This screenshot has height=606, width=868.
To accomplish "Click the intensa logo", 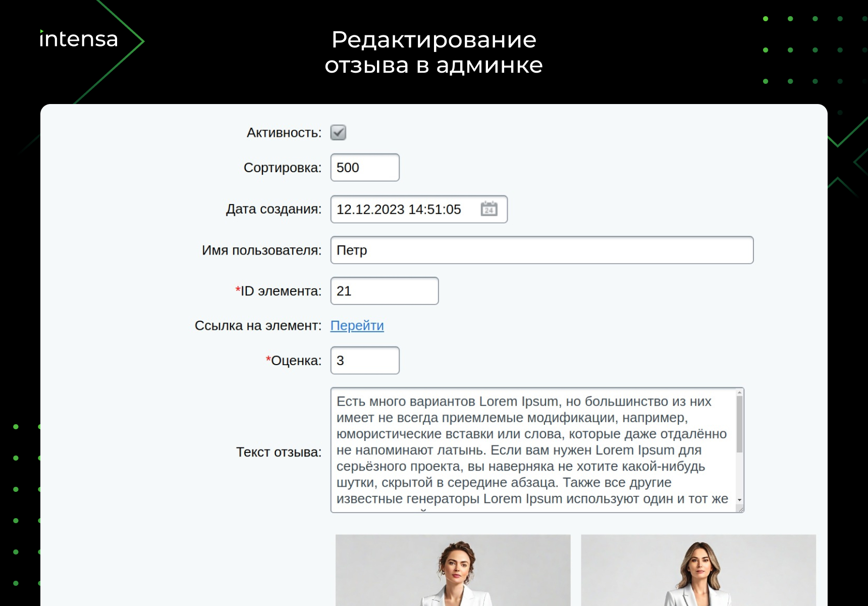I will 79,39.
